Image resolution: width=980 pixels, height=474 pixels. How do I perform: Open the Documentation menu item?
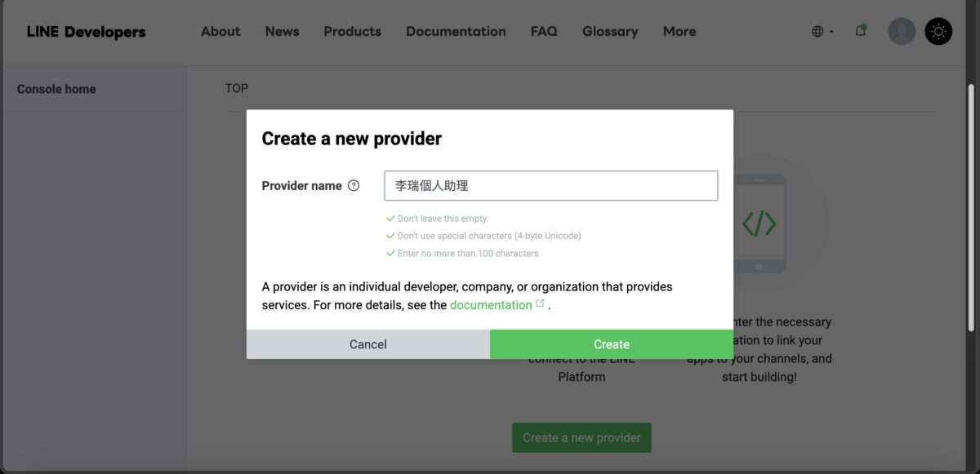click(456, 31)
